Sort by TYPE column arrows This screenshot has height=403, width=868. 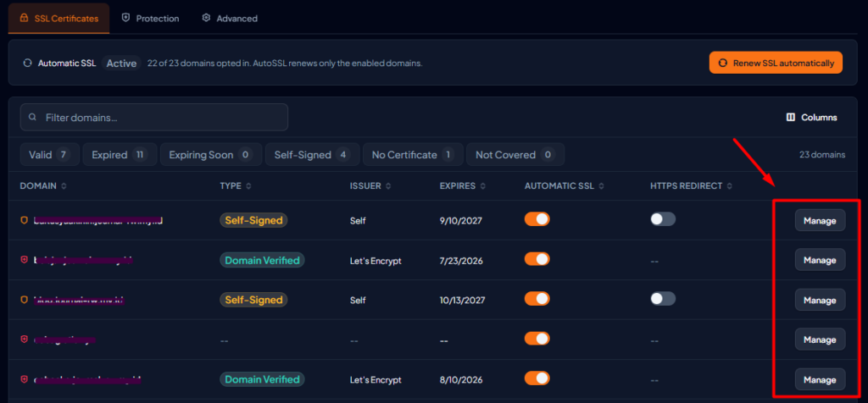pos(248,186)
